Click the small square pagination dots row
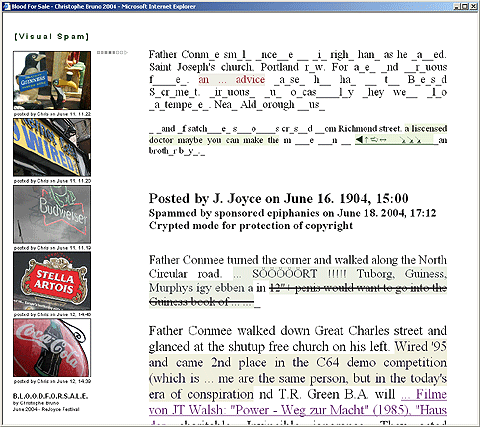Screen dimensions: 480x427 112,52
